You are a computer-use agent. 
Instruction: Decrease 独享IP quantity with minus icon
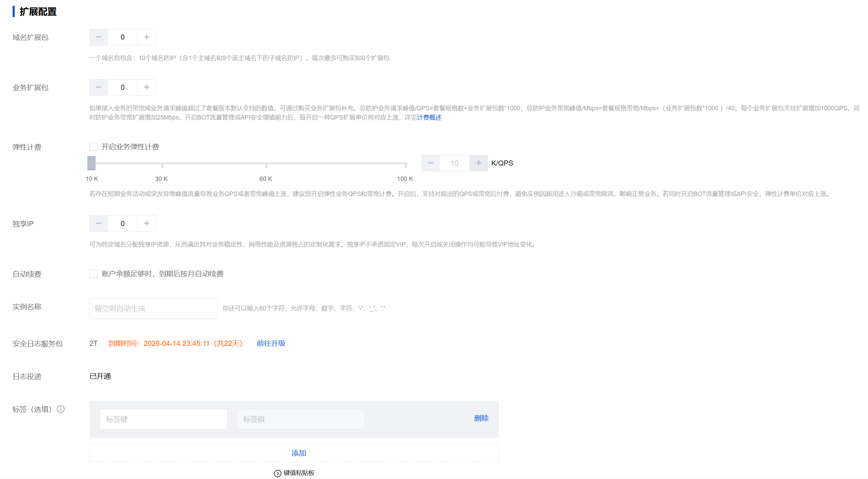click(99, 224)
